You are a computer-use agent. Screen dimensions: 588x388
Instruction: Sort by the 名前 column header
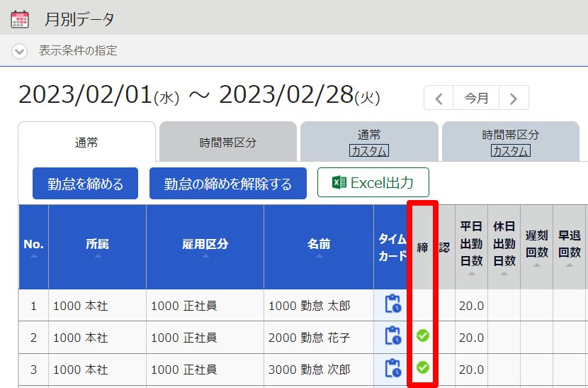(x=319, y=247)
